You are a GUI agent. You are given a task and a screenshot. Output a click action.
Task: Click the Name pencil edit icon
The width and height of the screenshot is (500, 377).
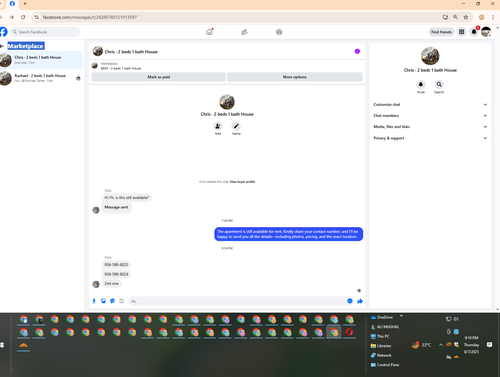click(x=236, y=126)
